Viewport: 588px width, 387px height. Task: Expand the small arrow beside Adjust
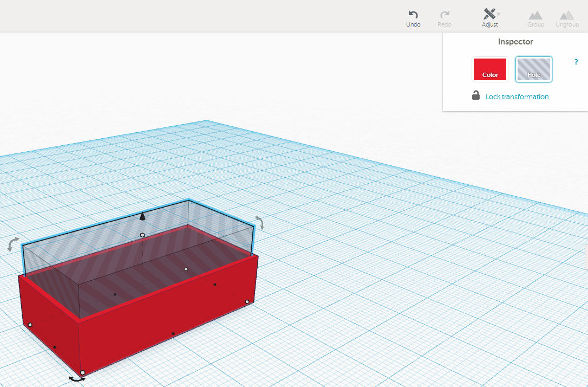pyautogui.click(x=499, y=14)
